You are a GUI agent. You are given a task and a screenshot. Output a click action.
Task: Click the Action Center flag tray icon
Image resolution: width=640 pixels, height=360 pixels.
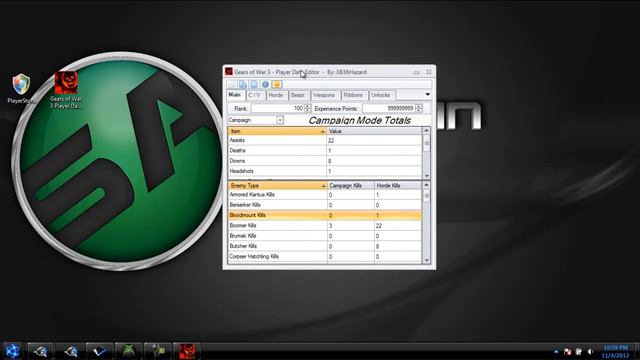pyautogui.click(x=567, y=351)
